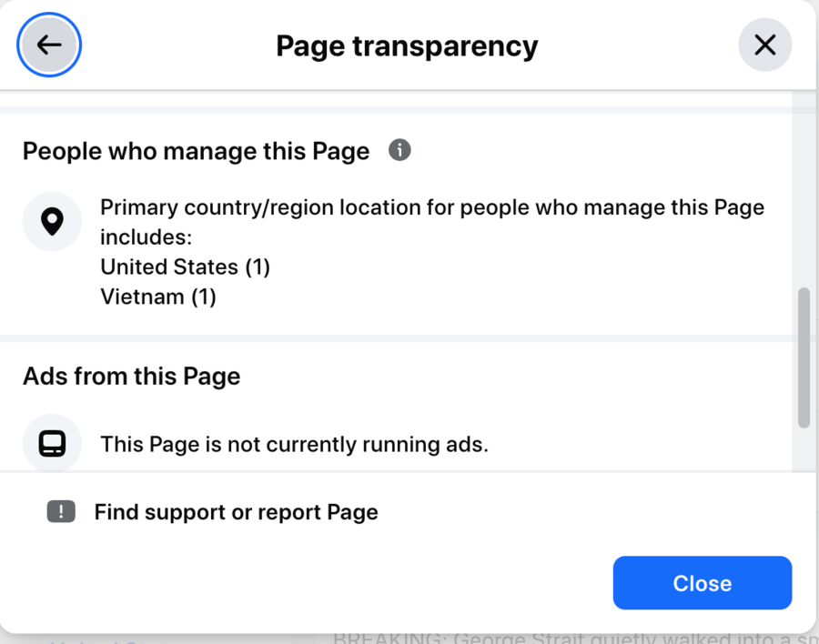Click the back arrow button

(x=49, y=45)
